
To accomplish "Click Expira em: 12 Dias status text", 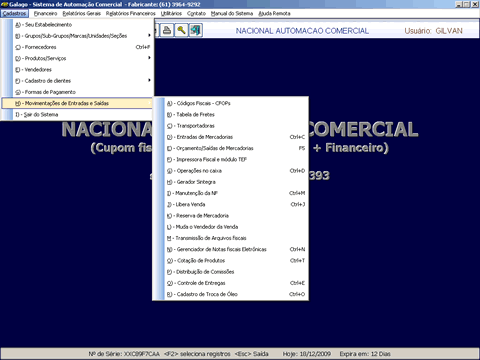I will click(x=365, y=354).
